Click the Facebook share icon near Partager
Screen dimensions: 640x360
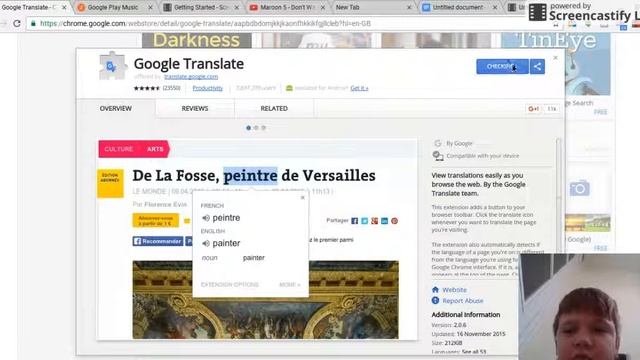click(354, 221)
